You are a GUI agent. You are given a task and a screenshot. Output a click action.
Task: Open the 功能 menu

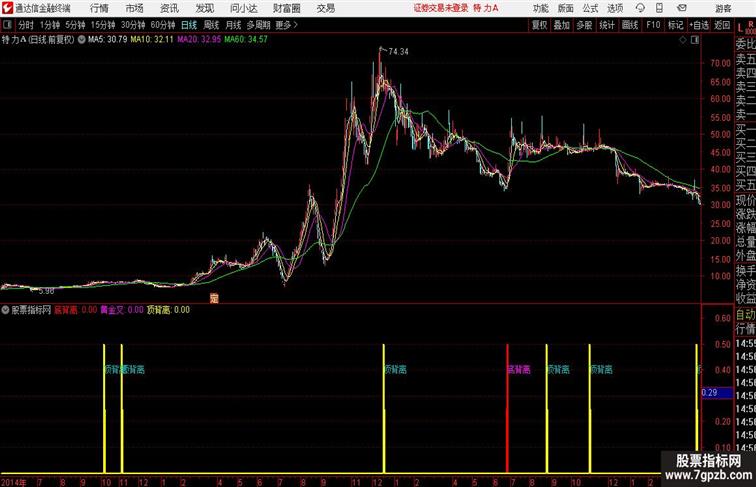tap(540, 8)
